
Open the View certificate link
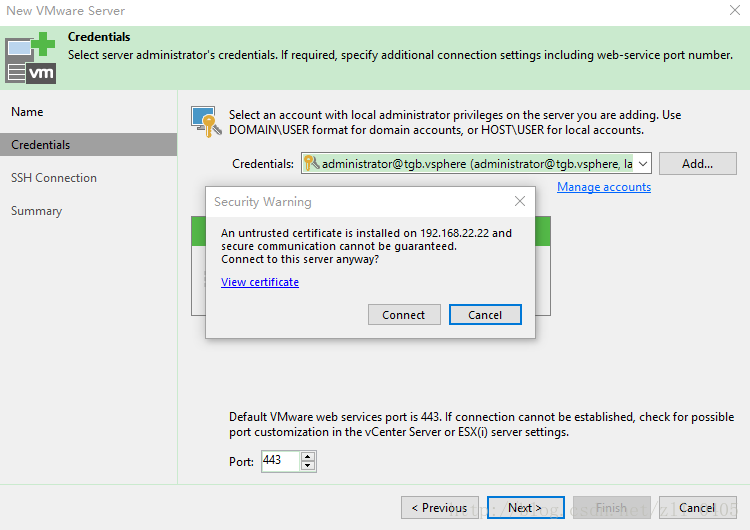click(260, 282)
